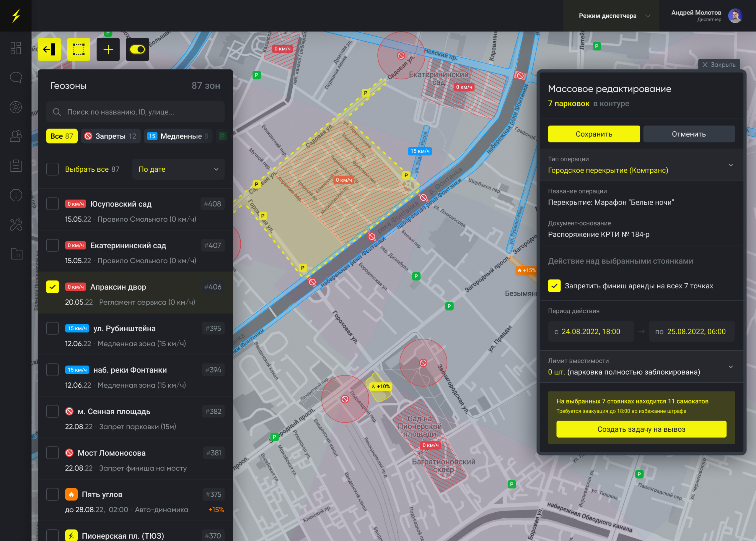
Task: Click the +10% bonus zone marker on map
Action: (x=380, y=386)
